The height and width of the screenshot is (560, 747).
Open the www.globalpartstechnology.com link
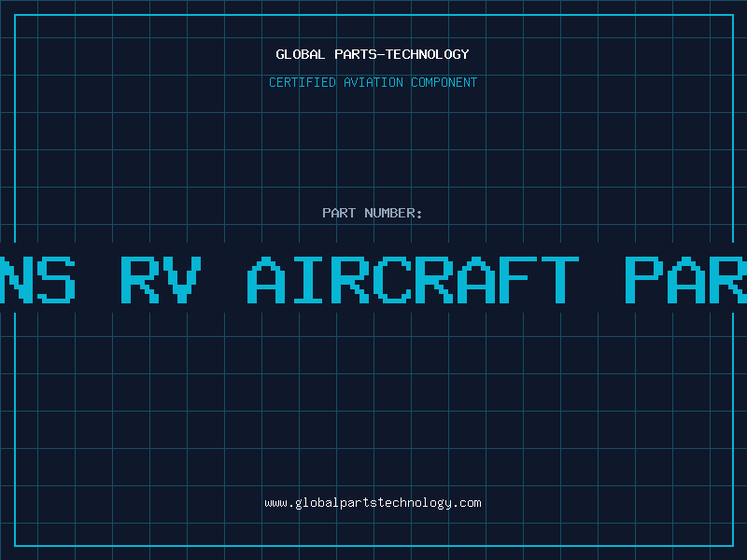point(373,503)
